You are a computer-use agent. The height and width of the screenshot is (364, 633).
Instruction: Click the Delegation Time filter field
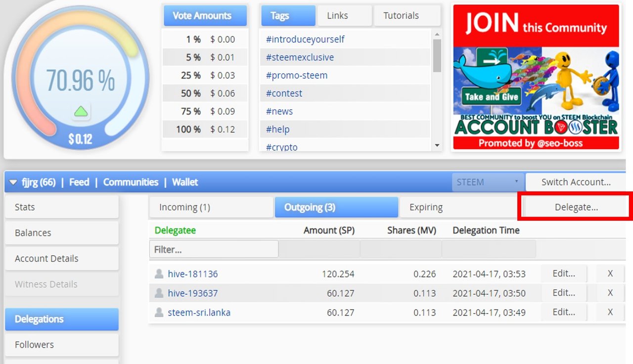point(489,249)
